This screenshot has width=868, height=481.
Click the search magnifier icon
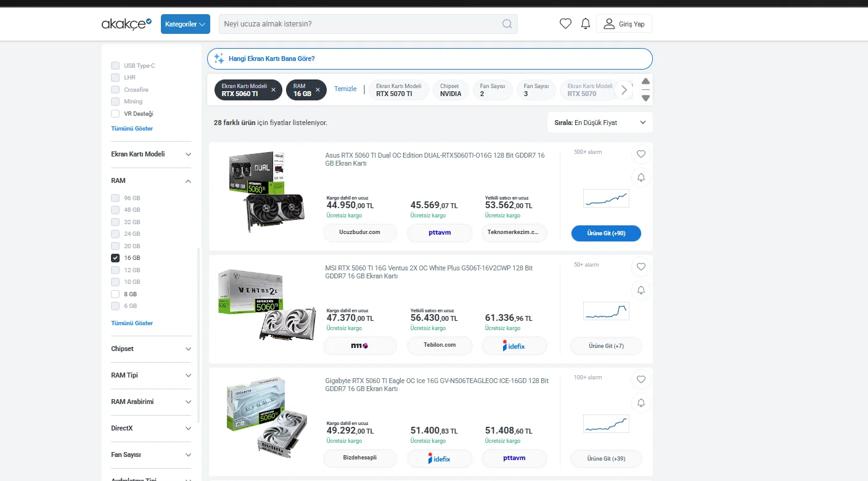pyautogui.click(x=507, y=24)
